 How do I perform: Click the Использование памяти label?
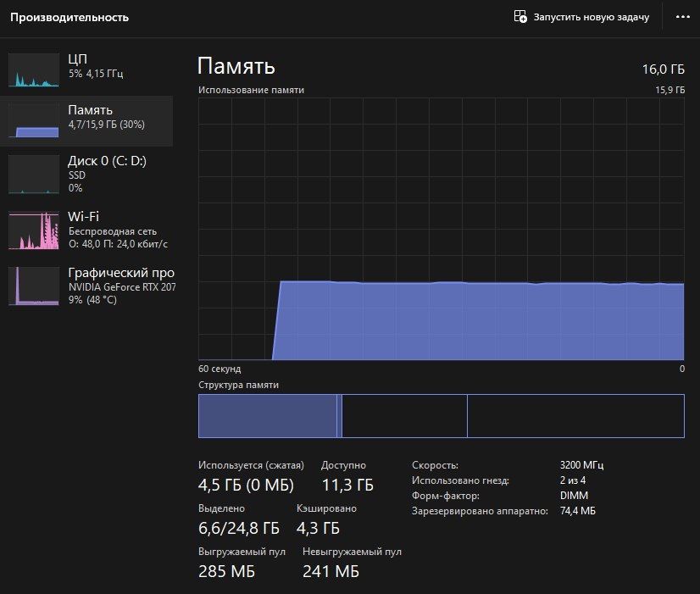click(x=251, y=90)
